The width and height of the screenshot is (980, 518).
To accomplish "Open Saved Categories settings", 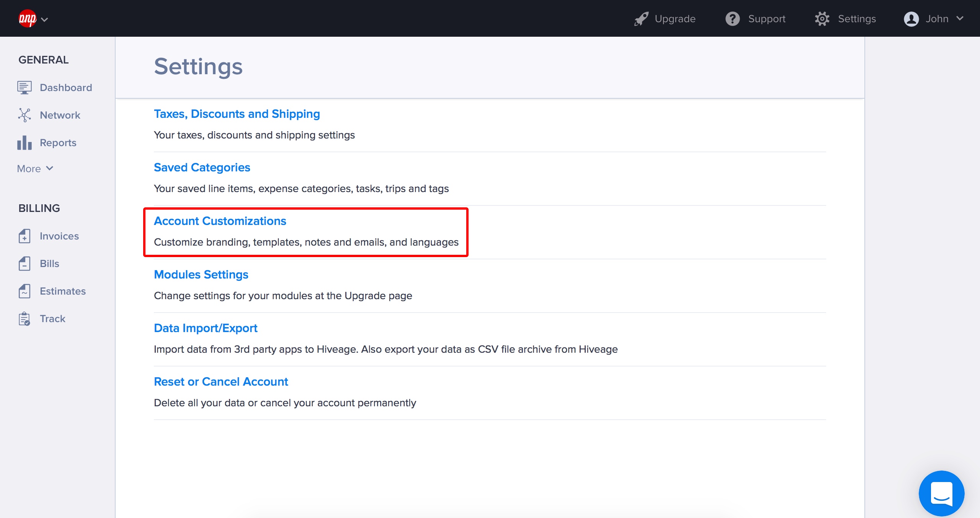I will click(x=202, y=168).
